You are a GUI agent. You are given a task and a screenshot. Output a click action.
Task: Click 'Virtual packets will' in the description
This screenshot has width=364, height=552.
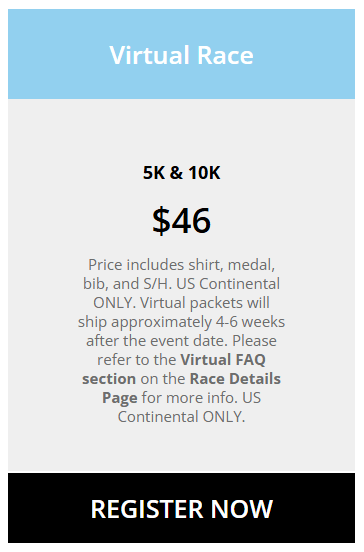coord(205,303)
